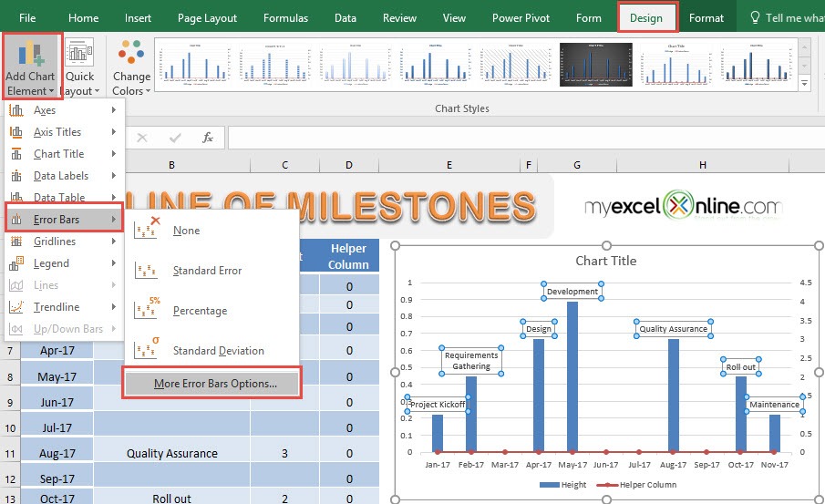Screen dimensions: 825x504
Task: Apply Standard Deviation error bars
Action: point(219,351)
